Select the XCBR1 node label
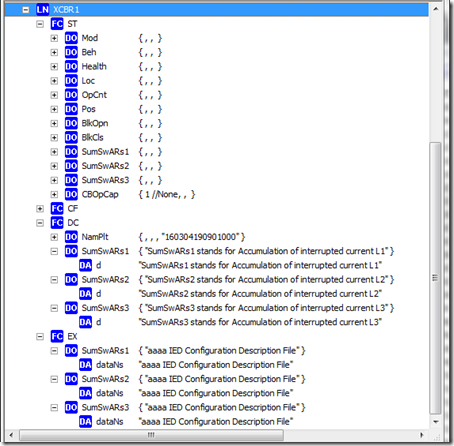This screenshot has height=446, width=454. [x=66, y=10]
